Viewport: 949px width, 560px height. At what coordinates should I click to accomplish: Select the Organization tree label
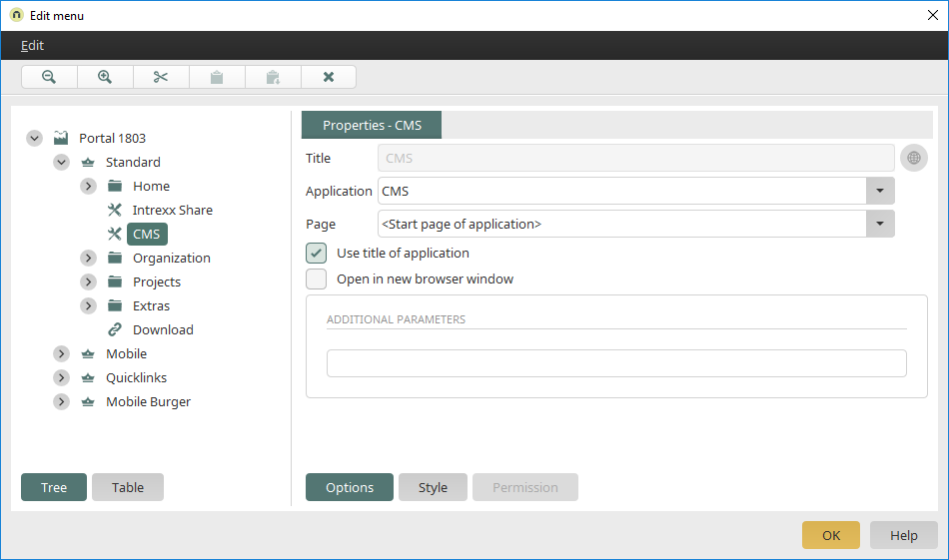pos(172,259)
